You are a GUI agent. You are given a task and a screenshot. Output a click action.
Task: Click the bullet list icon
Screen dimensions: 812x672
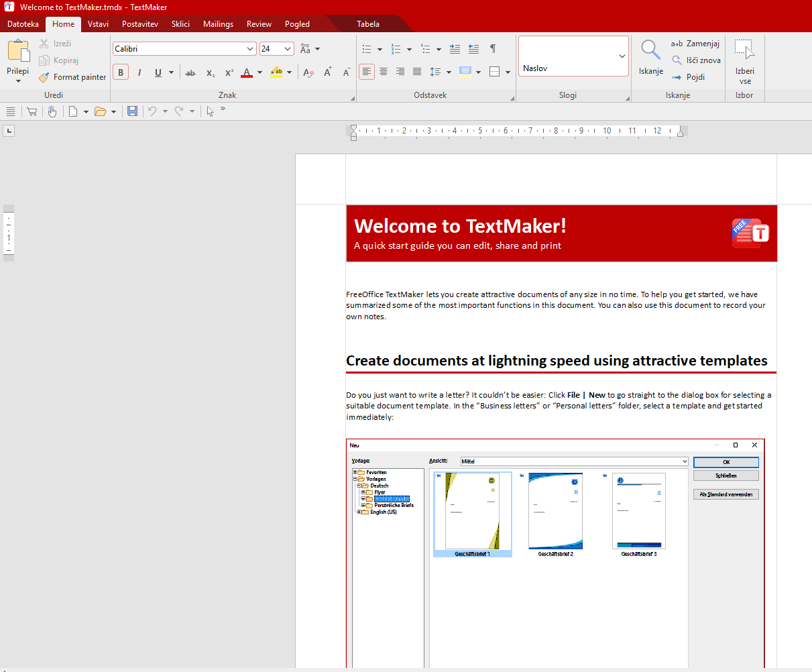(367, 49)
